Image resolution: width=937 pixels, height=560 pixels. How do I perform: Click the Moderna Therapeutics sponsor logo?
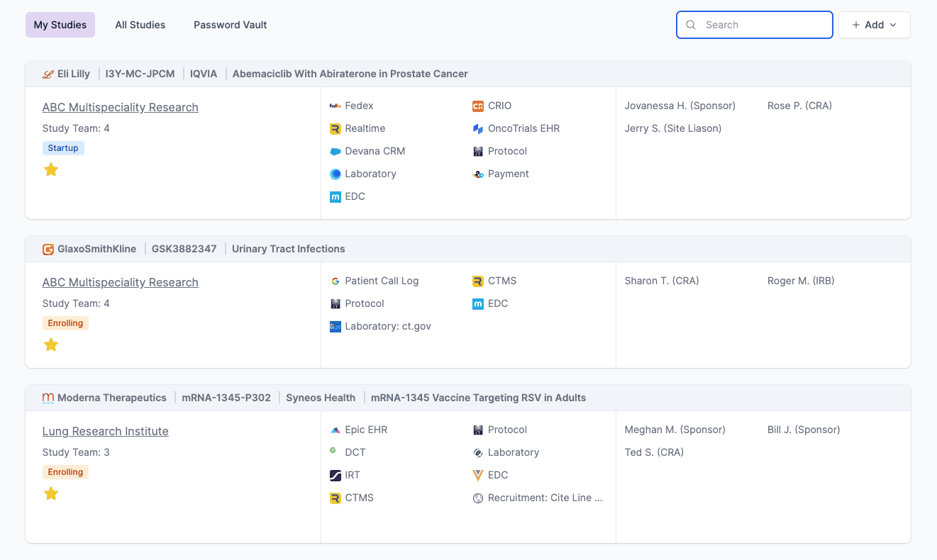(48, 398)
